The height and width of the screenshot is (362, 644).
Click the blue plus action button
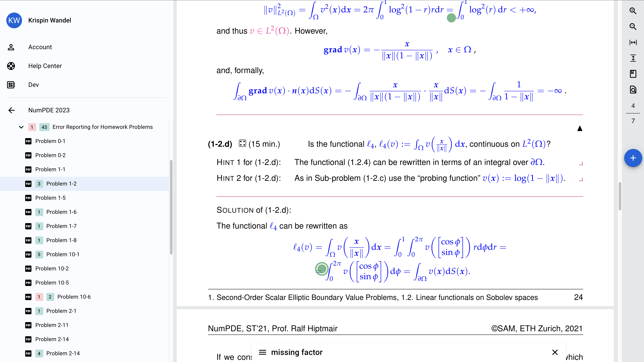pos(633,158)
